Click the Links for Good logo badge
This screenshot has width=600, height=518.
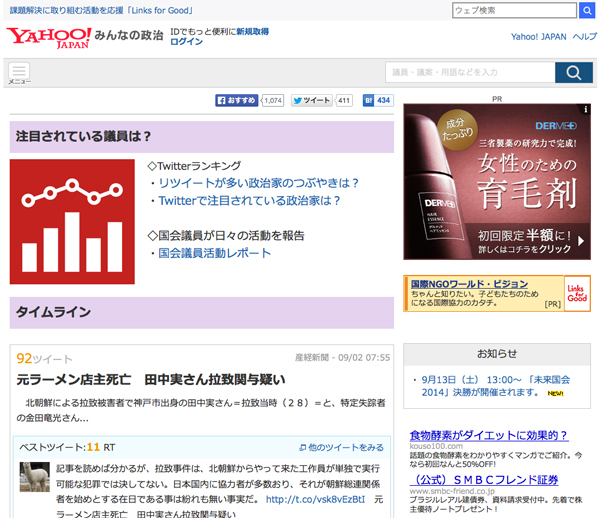(576, 291)
